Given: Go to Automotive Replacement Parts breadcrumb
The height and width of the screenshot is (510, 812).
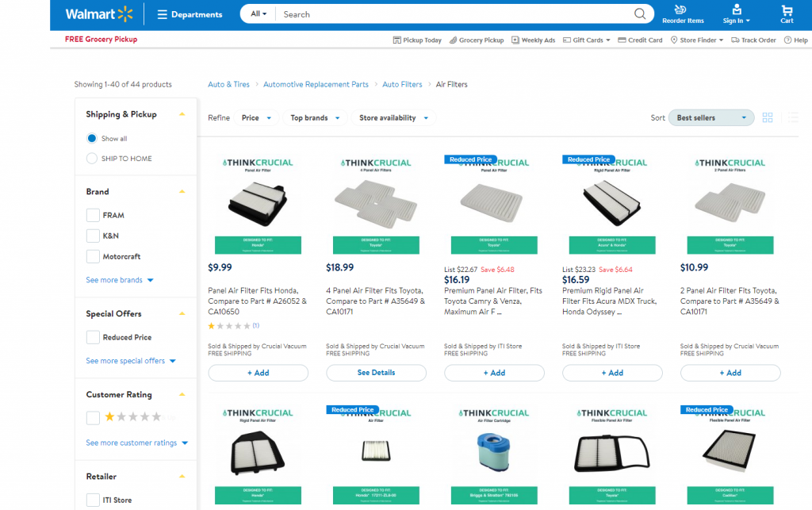Looking at the screenshot, I should (x=316, y=84).
